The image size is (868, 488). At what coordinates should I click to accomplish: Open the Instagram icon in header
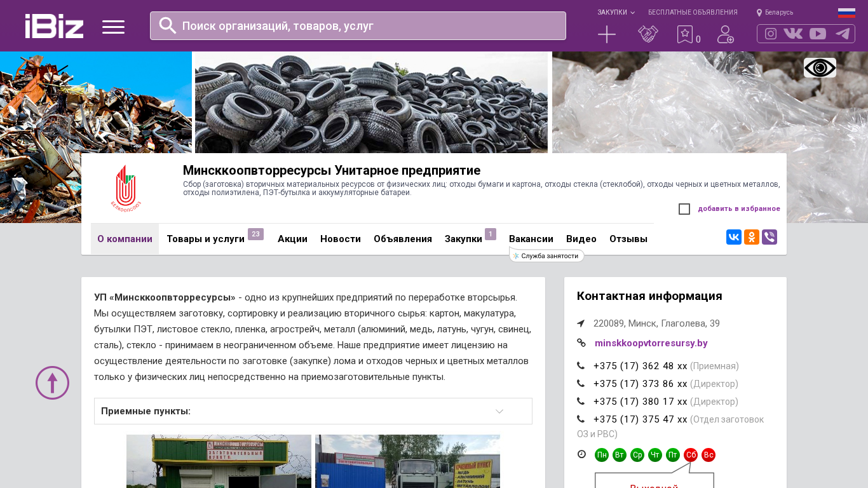(771, 34)
